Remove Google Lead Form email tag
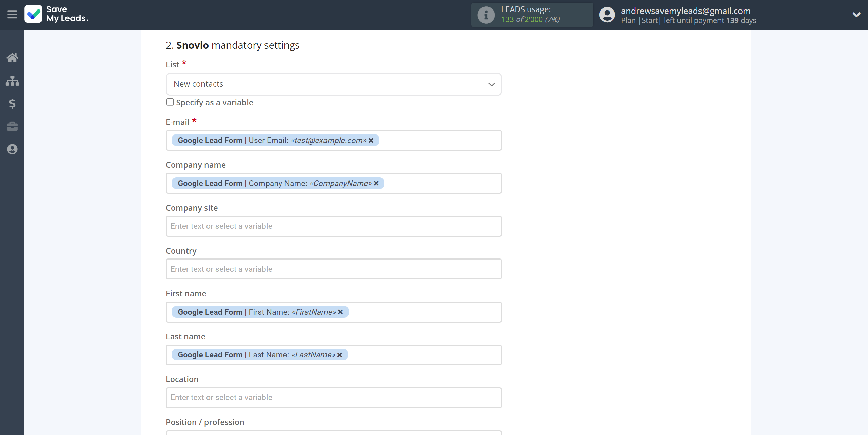Image resolution: width=868 pixels, height=435 pixels. coord(372,140)
